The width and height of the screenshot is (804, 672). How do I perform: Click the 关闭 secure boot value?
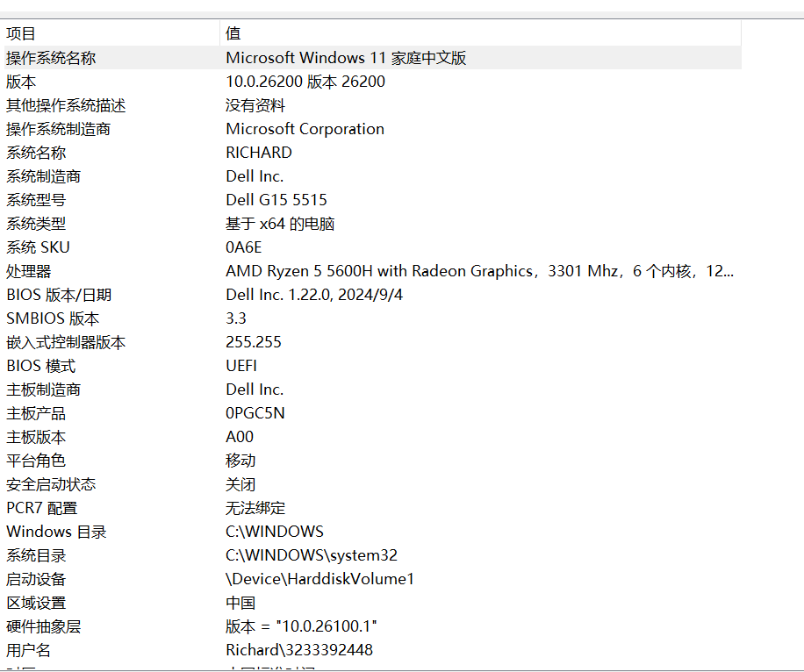(240, 484)
